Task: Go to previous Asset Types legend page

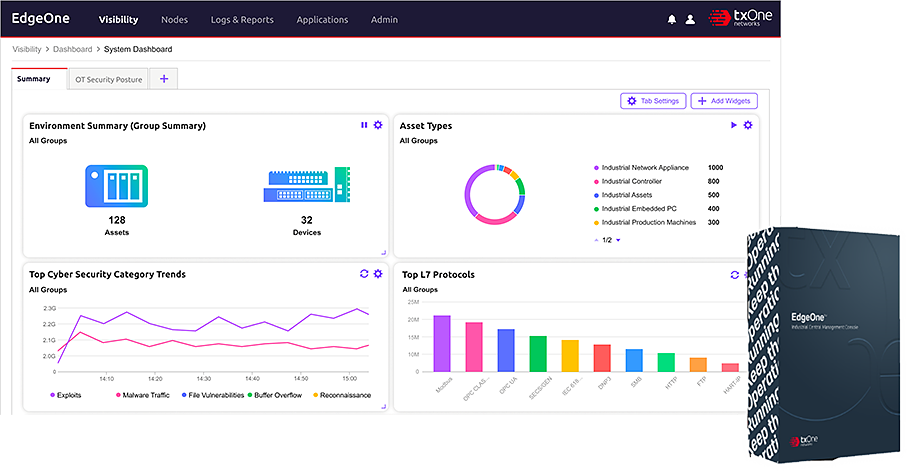Action: pyautogui.click(x=596, y=240)
